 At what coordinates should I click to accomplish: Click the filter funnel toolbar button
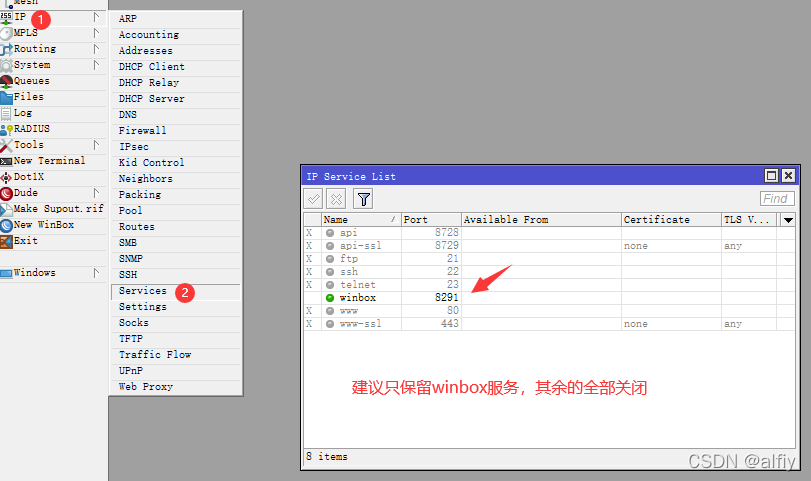coord(364,199)
